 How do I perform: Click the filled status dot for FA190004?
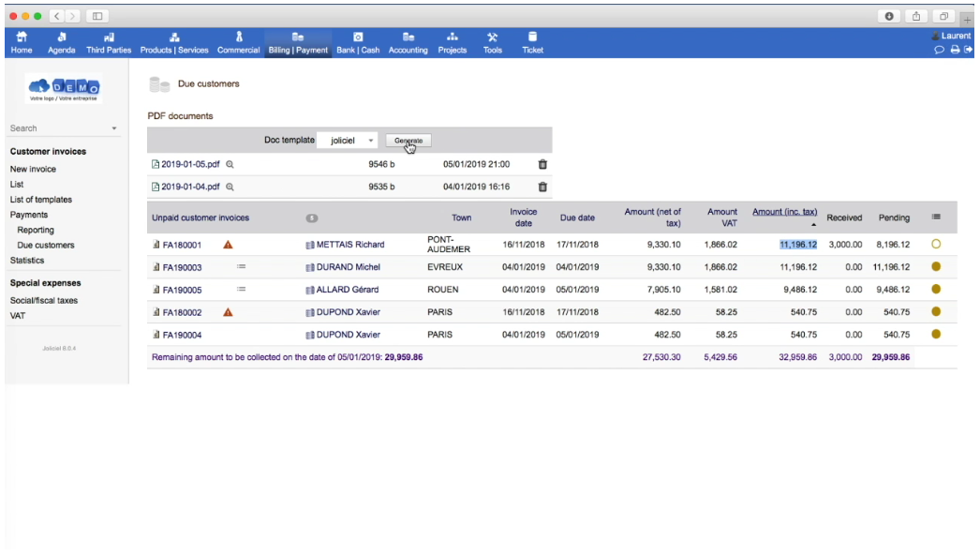[x=936, y=334]
